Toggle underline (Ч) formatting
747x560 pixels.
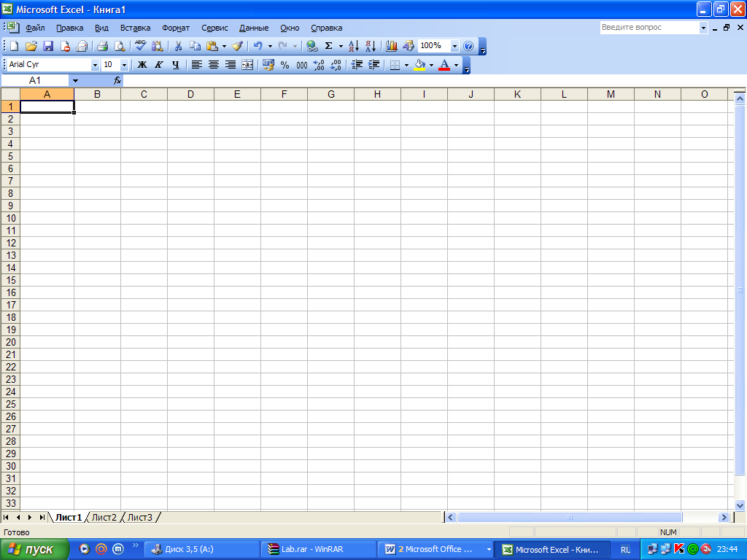[x=176, y=65]
